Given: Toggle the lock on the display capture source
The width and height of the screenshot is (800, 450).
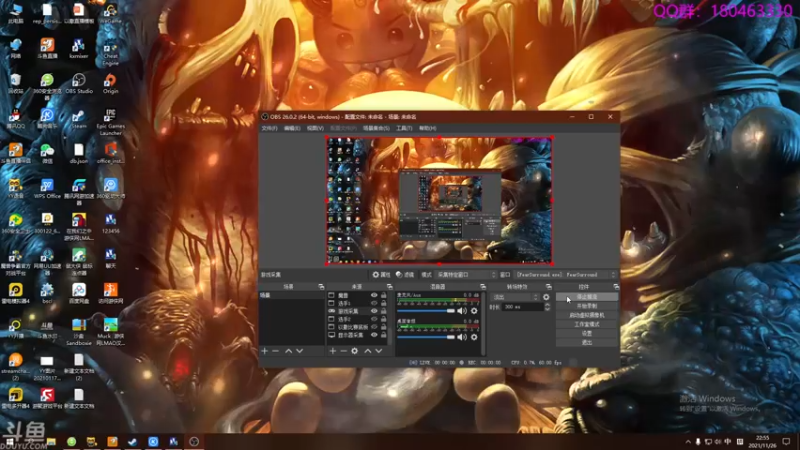Looking at the screenshot, I should [x=384, y=335].
